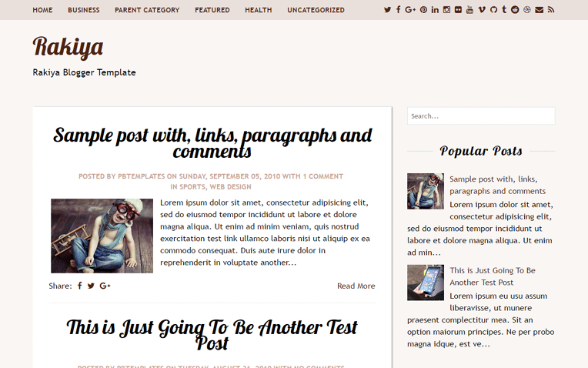Share first post on Twitter
This screenshot has width=588, height=368.
(x=91, y=286)
